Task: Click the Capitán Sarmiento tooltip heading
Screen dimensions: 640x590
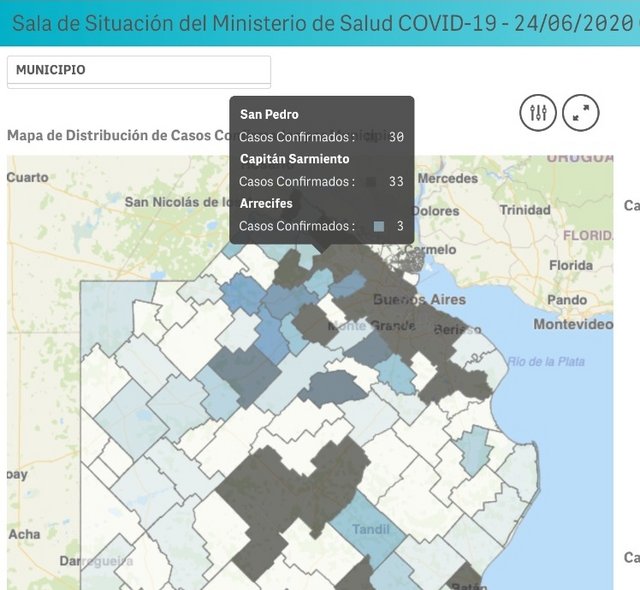Action: click(x=295, y=159)
